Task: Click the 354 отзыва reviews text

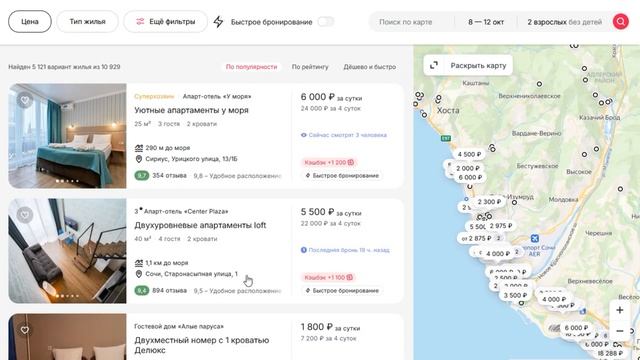Action: (x=169, y=176)
